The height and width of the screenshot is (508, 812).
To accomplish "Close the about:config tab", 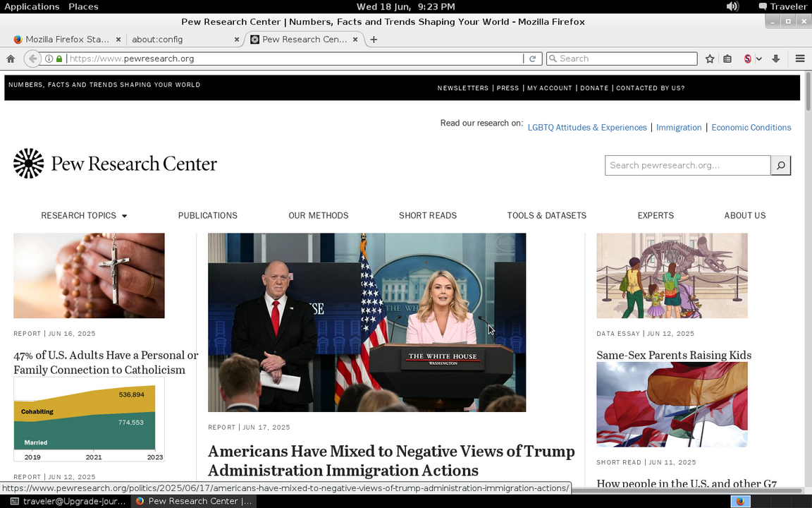I will tap(237, 40).
